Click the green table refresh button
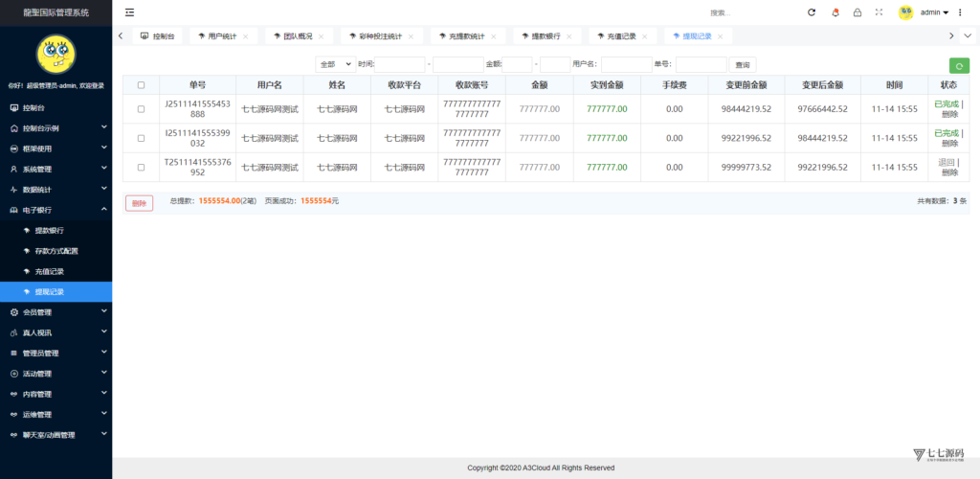Image resolution: width=980 pixels, height=479 pixels. tap(958, 65)
